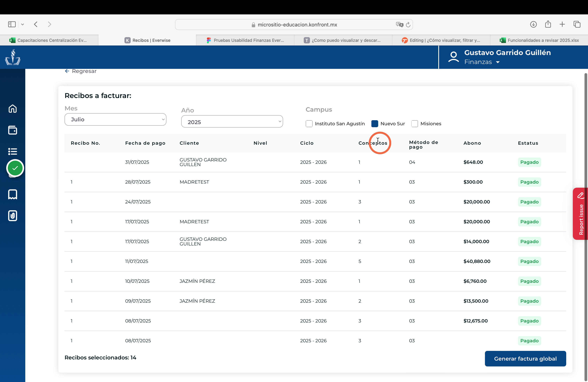Show Safari downloads

coord(533,24)
